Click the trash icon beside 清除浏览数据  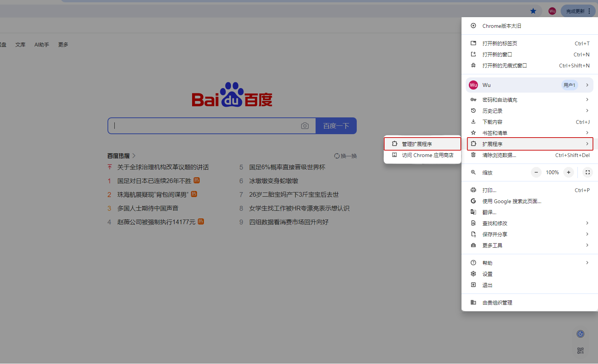[473, 155]
